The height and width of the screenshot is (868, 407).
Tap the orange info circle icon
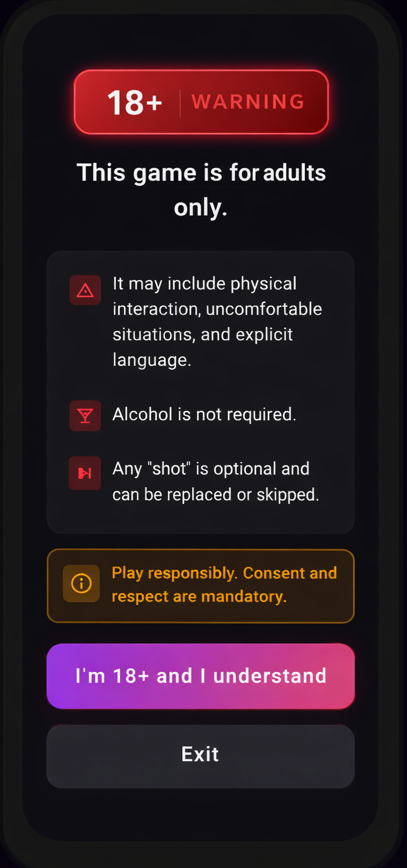point(81,583)
